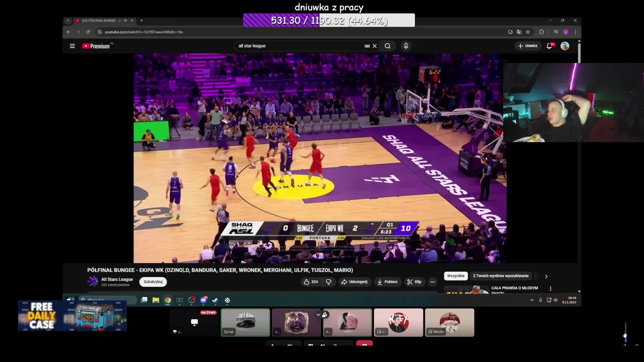Click the Subskrybuj subscribe button

click(x=153, y=282)
